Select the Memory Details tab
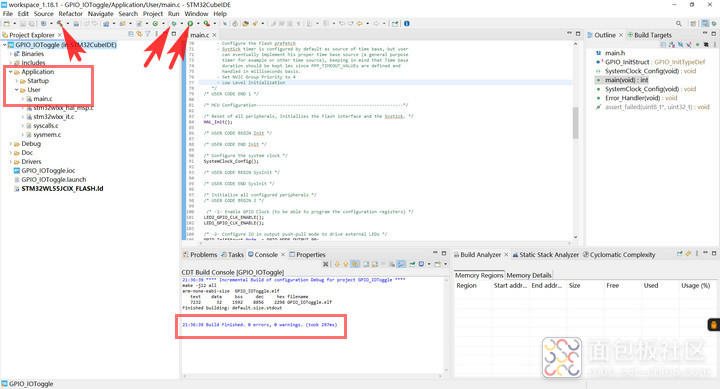Screen dimensions: 720x389 (x=529, y=275)
